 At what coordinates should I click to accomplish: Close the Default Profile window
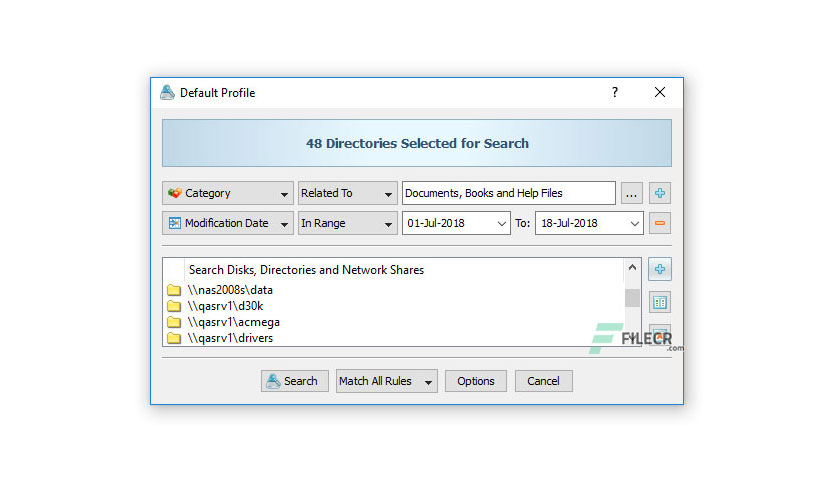[x=660, y=92]
